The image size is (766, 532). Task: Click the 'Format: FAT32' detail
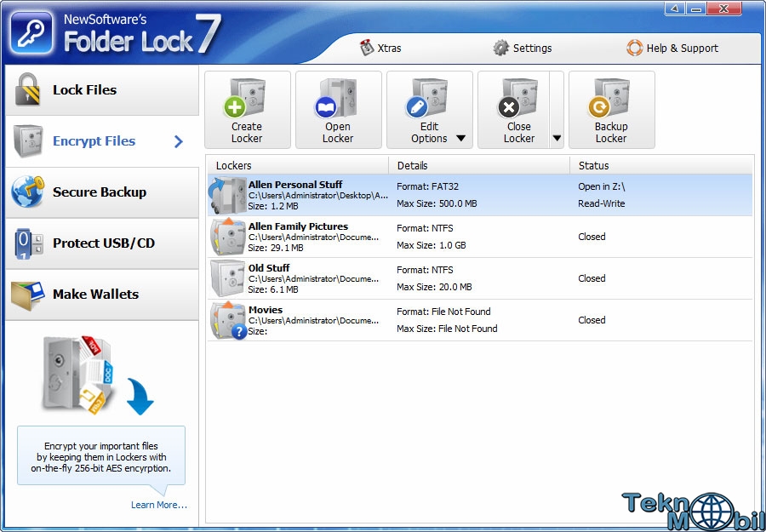click(427, 186)
